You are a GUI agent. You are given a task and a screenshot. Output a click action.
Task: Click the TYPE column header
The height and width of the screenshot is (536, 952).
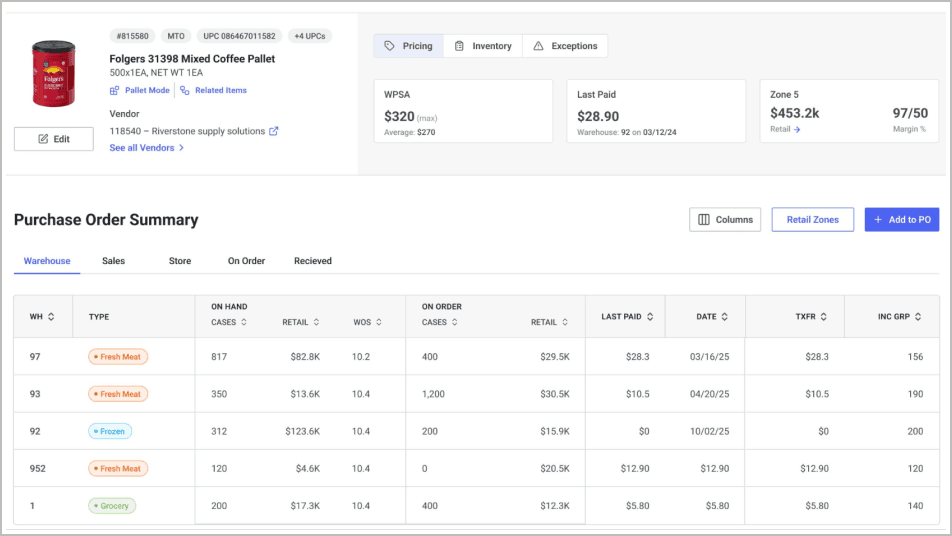click(99, 317)
